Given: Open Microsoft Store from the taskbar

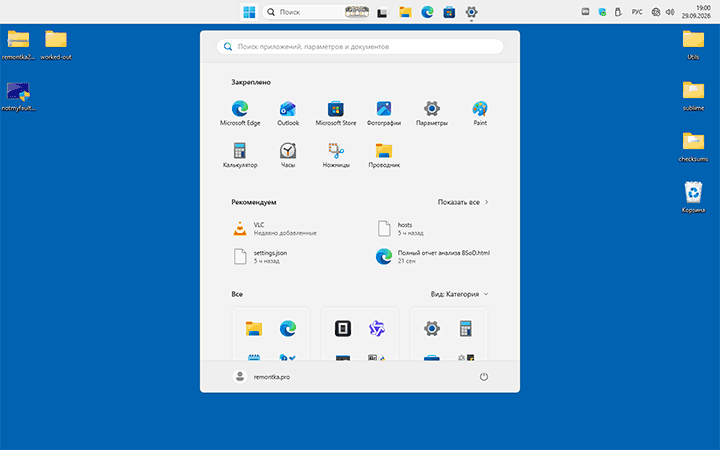Looking at the screenshot, I should coord(449,12).
